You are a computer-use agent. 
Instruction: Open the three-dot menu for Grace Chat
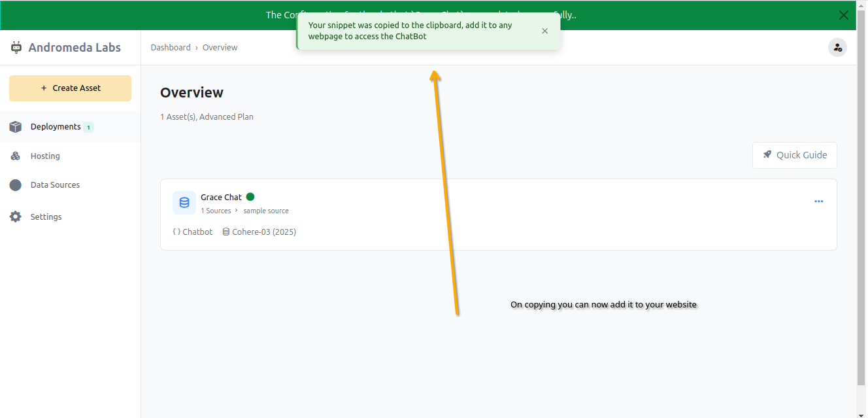click(x=818, y=201)
